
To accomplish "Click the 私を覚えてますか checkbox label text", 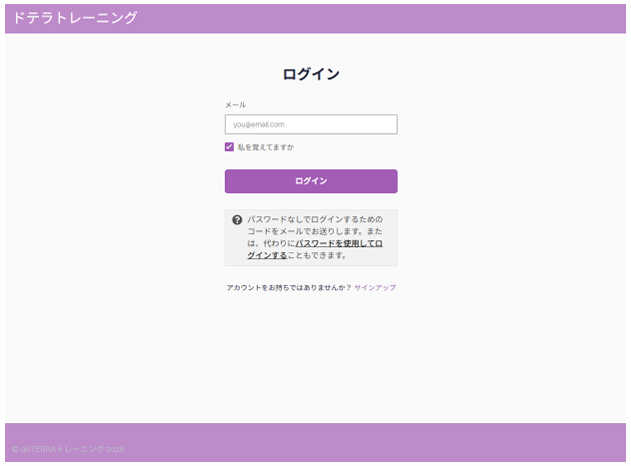I will click(266, 147).
